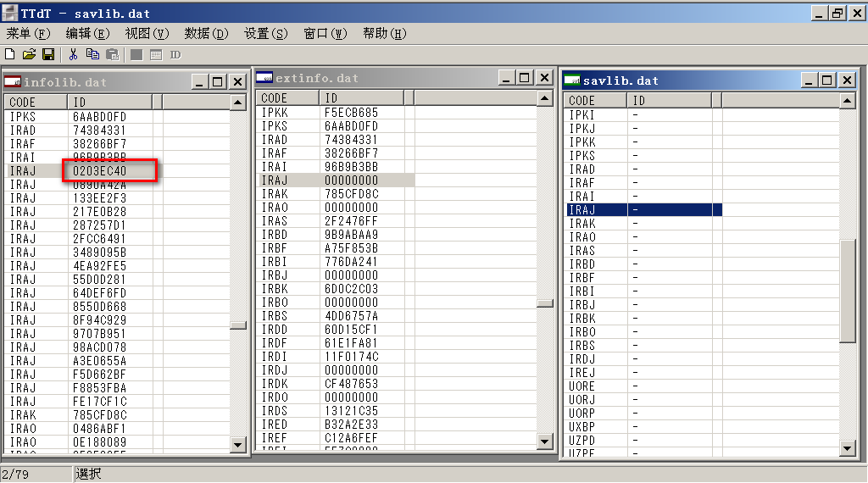Open the 数据(D) menu
This screenshot has width=868, height=483.
point(206,33)
